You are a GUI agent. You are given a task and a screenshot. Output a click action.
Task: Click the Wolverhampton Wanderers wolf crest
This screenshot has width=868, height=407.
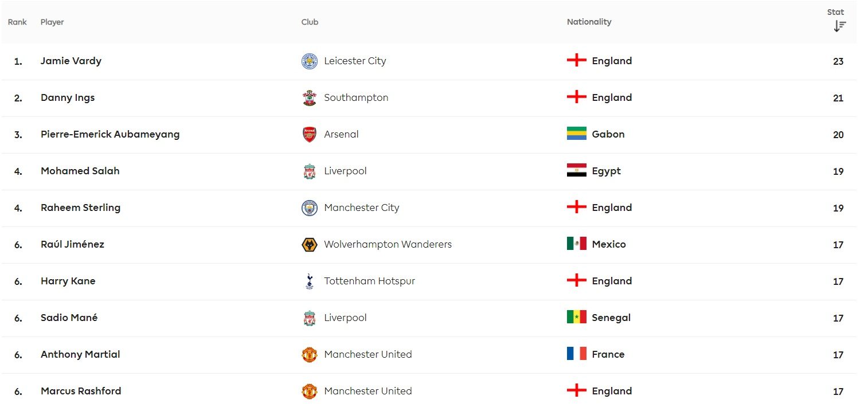310,245
